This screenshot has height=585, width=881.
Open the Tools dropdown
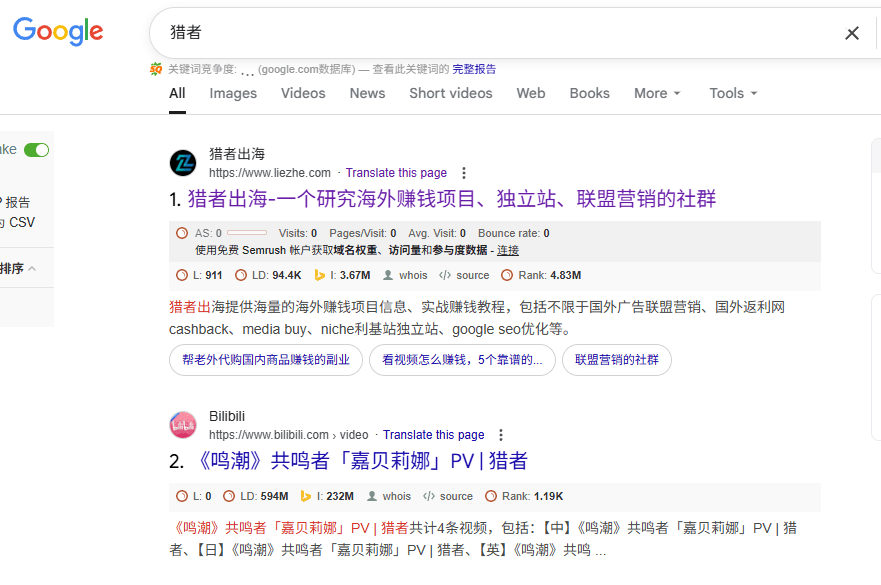coord(733,93)
